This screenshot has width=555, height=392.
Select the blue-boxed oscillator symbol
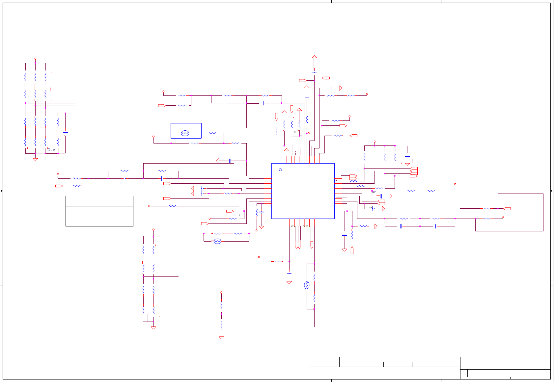click(186, 131)
